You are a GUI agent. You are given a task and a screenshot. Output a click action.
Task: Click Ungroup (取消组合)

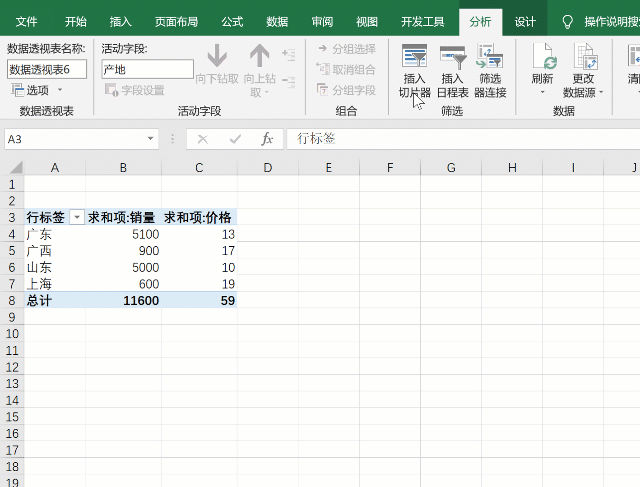(346, 69)
